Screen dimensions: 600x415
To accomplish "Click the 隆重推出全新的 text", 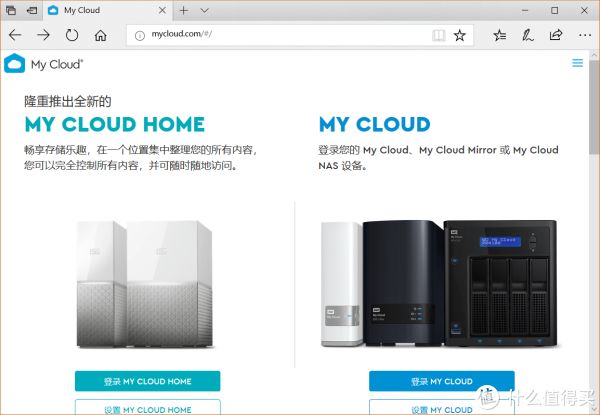I will (68, 101).
